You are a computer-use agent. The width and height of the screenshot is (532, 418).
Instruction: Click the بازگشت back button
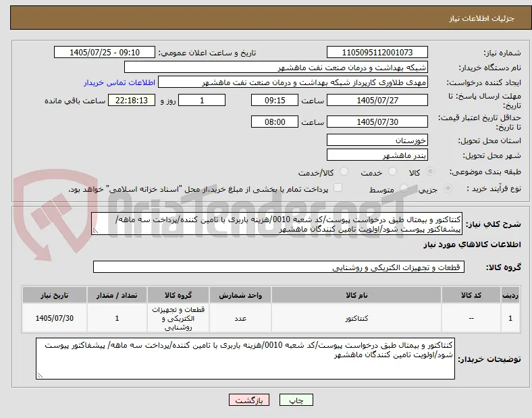(x=249, y=400)
